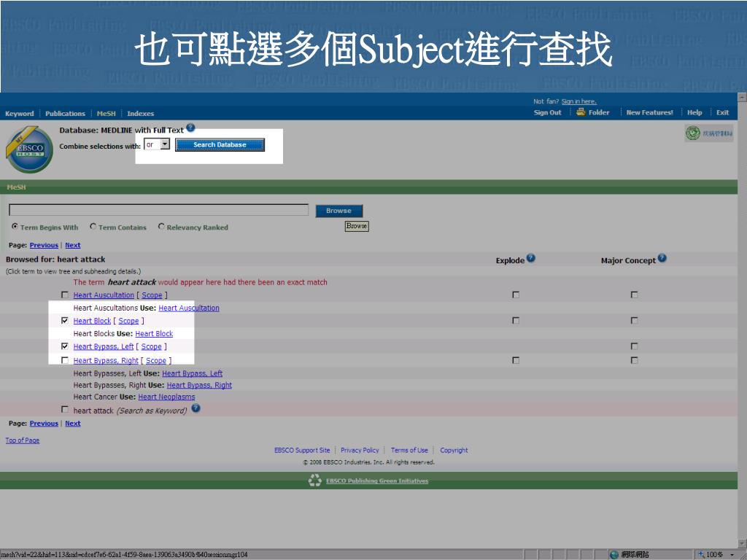Click the blue Browse button

339,211
